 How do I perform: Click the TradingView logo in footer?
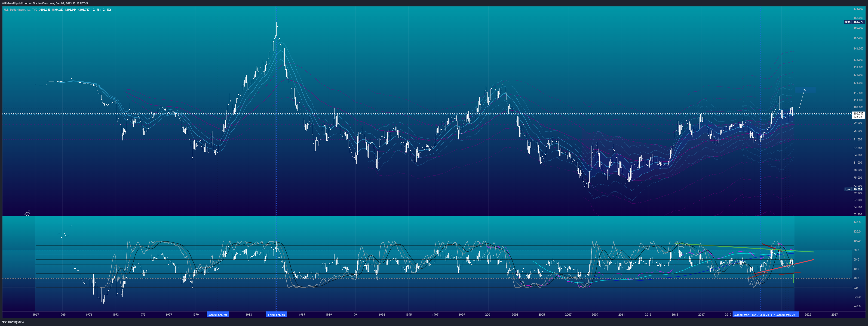13,322
